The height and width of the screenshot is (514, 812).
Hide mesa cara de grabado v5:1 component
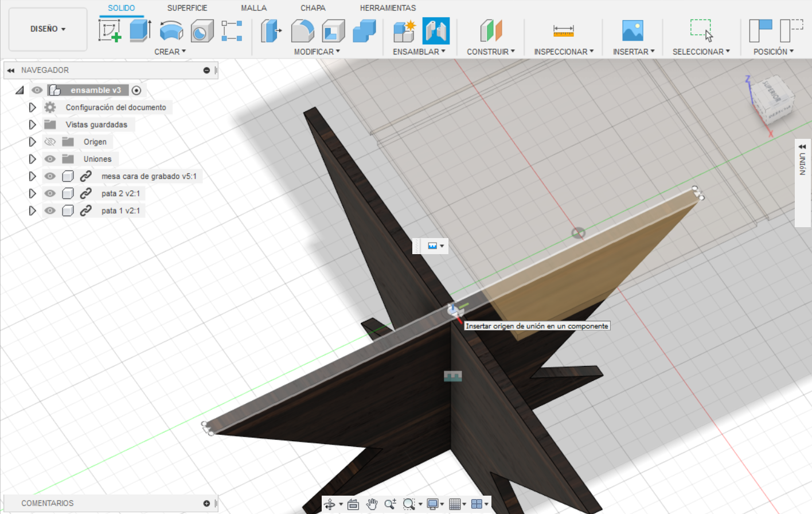50,176
